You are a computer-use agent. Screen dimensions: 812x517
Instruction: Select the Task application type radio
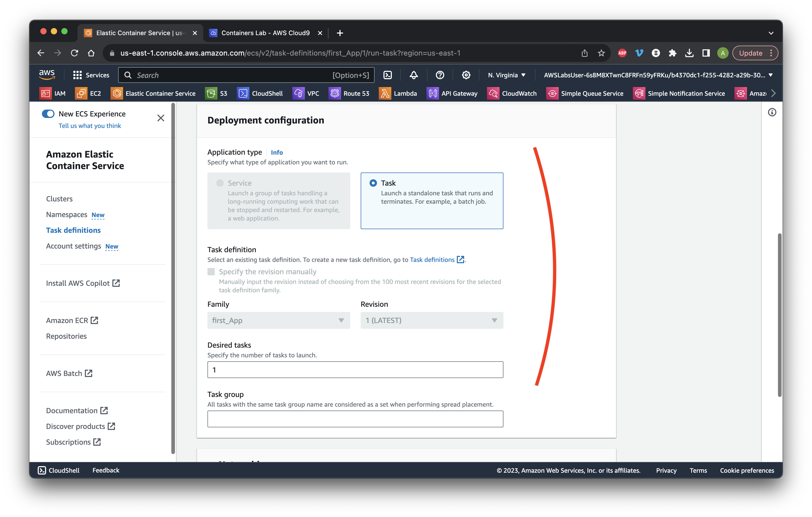pos(373,183)
